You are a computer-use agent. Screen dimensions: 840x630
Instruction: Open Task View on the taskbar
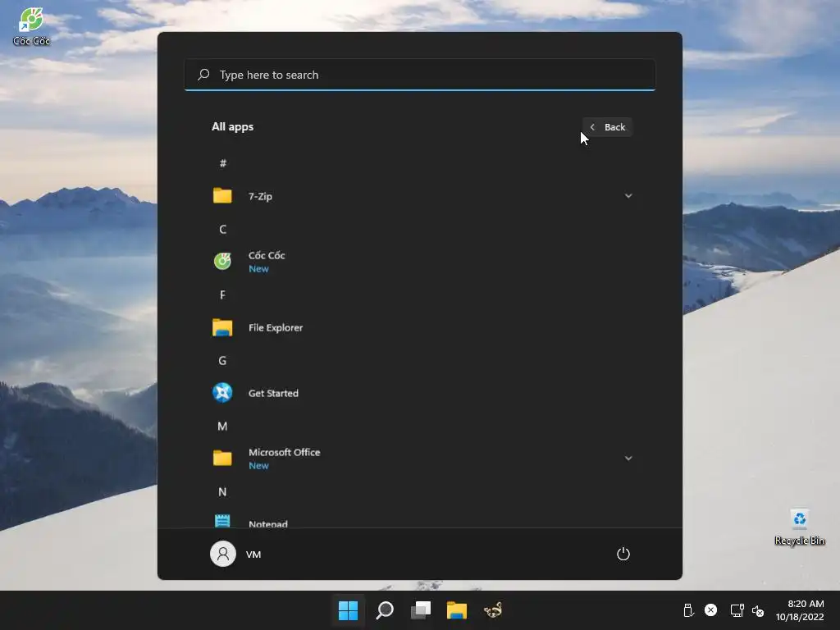(x=421, y=610)
